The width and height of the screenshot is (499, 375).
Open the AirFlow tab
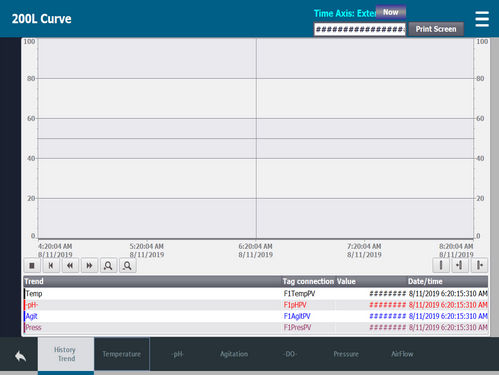click(402, 354)
